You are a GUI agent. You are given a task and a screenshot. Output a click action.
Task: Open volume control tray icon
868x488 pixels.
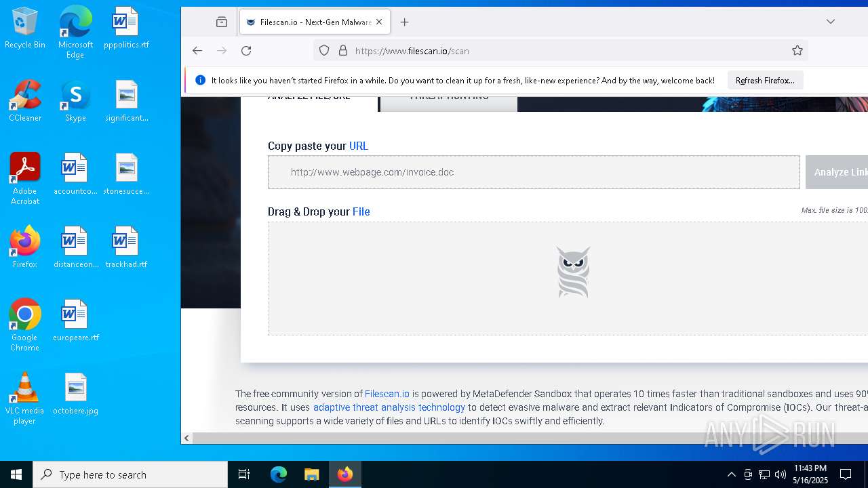coord(780,474)
